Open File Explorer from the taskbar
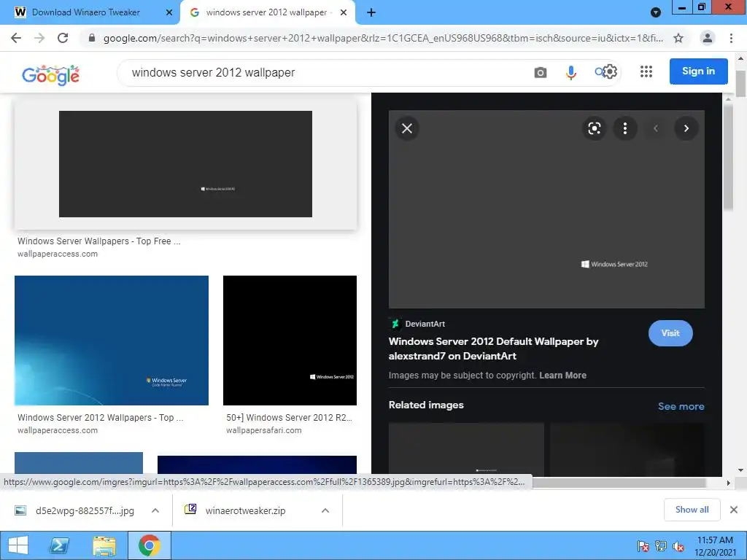The height and width of the screenshot is (560, 747). pyautogui.click(x=104, y=546)
